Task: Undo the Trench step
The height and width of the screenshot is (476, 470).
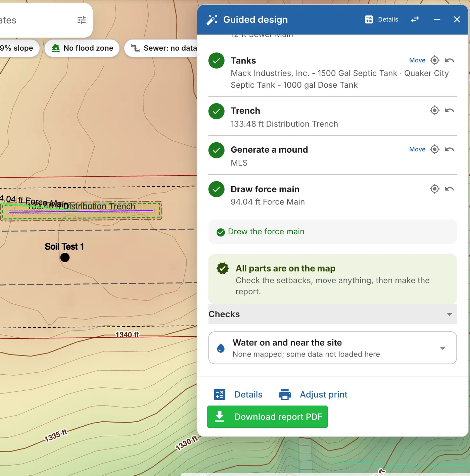Action: tap(450, 110)
